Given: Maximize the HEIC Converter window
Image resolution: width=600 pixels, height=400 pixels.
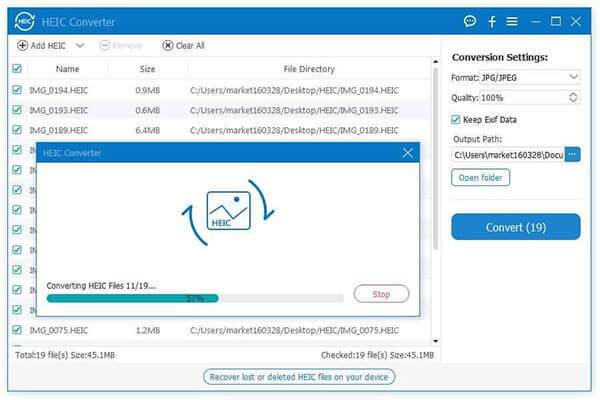Looking at the screenshot, I should coord(556,21).
